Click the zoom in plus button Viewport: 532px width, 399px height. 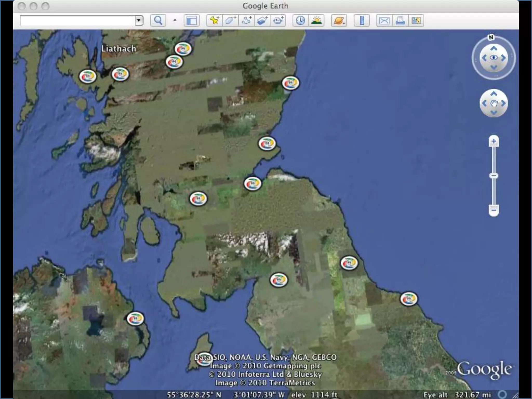pyautogui.click(x=494, y=142)
